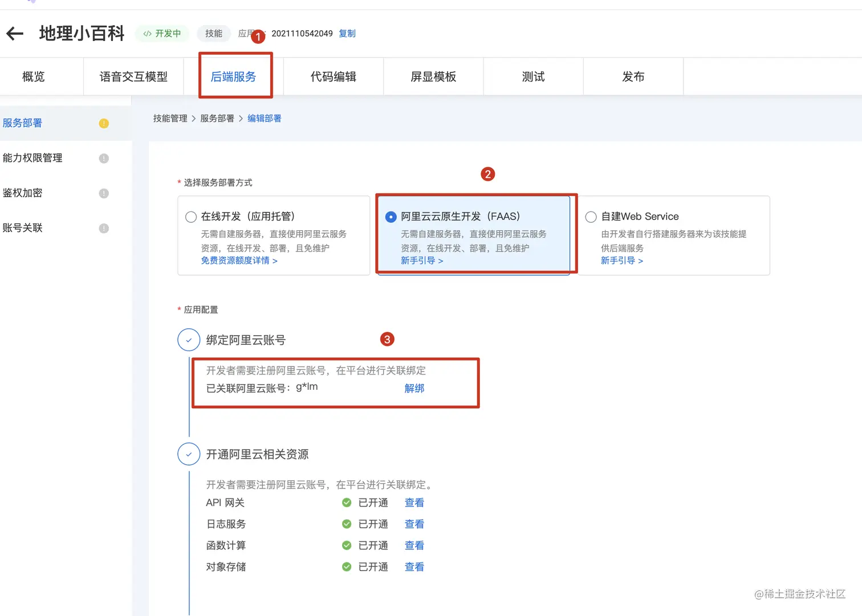Screen dimensions: 862x616
Task: Click 查看 for API 网关
Action: pos(414,503)
